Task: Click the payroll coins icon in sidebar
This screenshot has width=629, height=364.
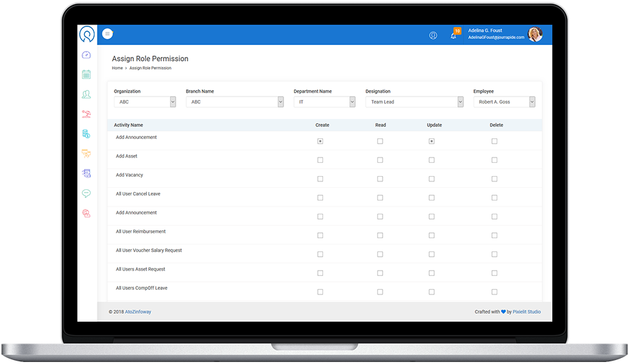Action: (x=86, y=134)
